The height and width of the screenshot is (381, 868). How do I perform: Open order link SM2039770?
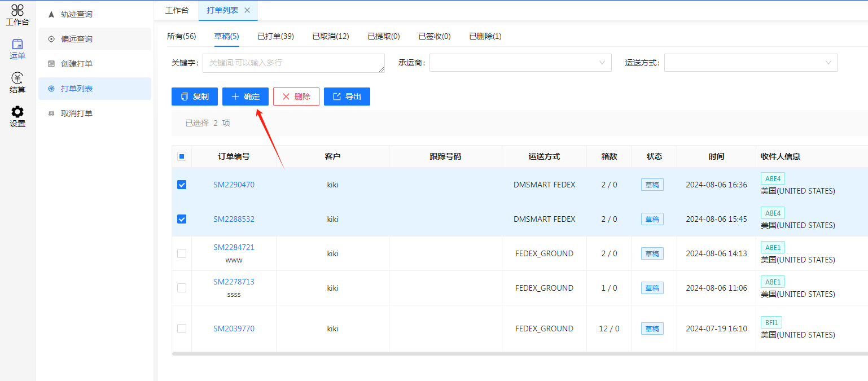(x=234, y=329)
